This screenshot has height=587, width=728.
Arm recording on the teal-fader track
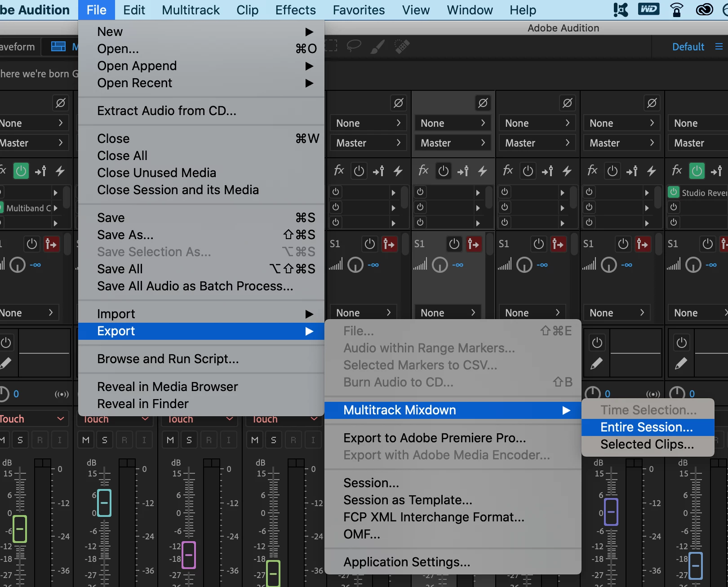[x=124, y=440]
